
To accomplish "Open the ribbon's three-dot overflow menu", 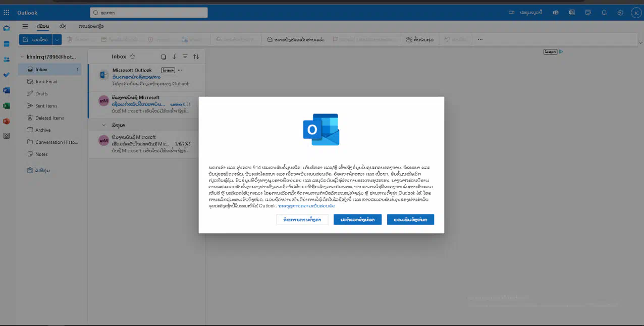I will point(480,39).
